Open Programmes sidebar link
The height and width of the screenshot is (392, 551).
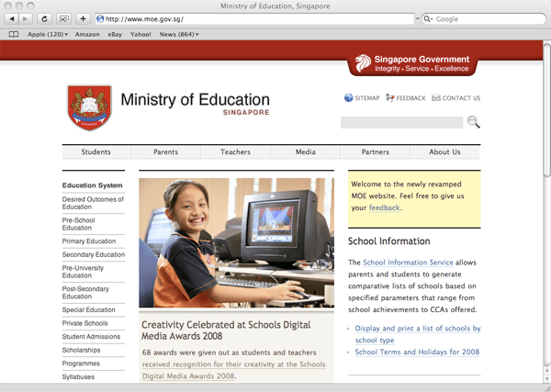point(81,364)
